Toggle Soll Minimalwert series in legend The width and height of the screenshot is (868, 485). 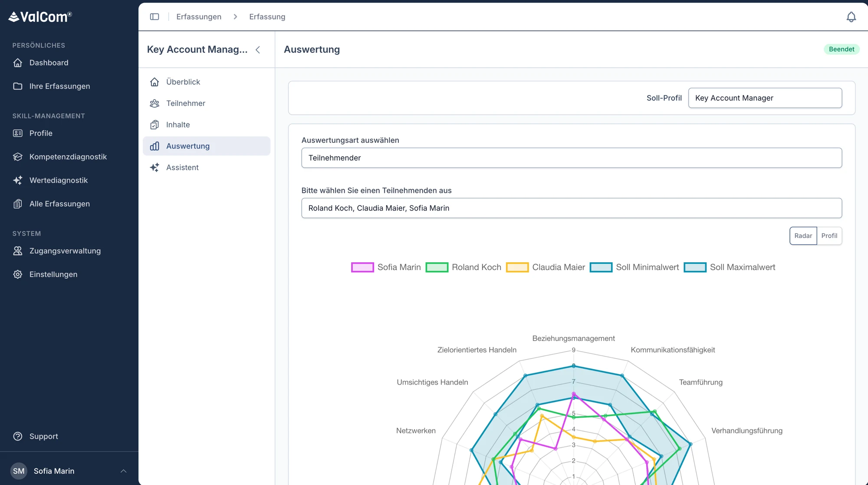click(635, 267)
